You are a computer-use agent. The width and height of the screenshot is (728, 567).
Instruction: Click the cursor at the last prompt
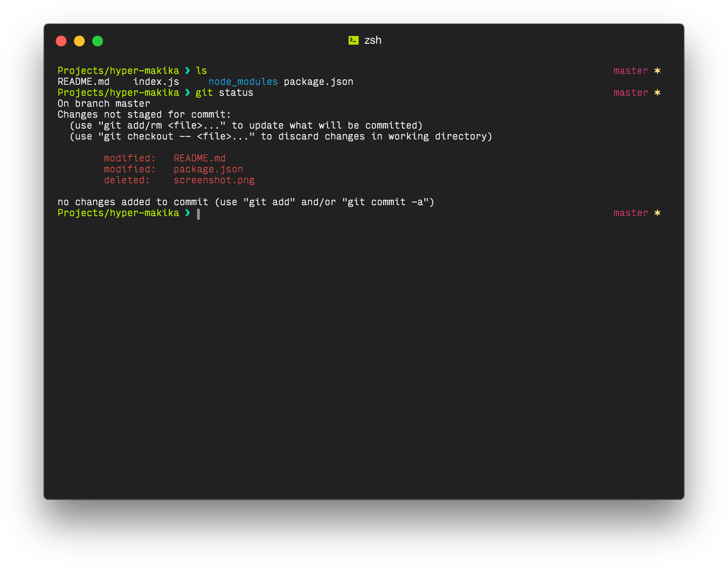(x=198, y=214)
